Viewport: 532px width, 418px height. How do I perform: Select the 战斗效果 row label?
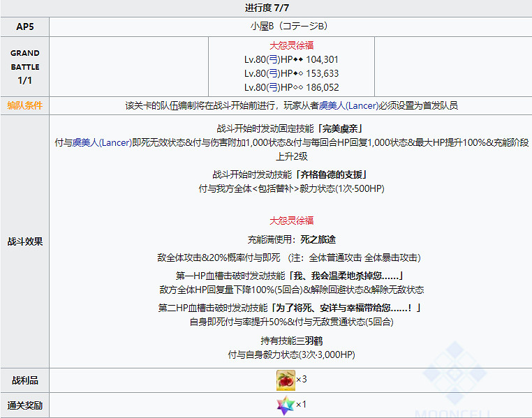coord(24,241)
